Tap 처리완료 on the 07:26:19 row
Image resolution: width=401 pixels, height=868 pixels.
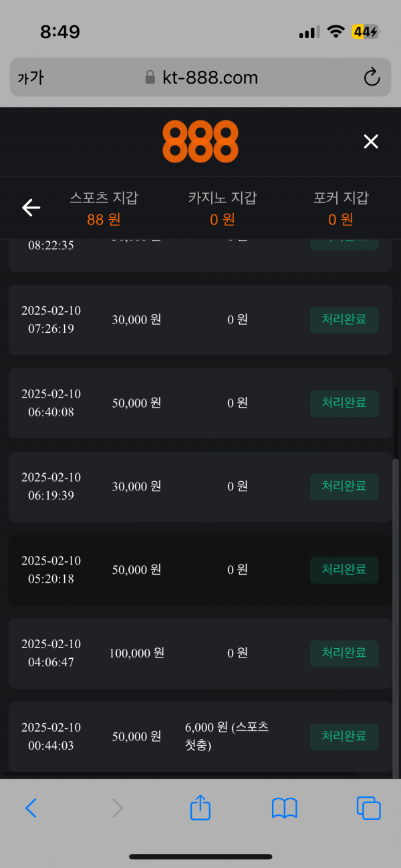[344, 320]
